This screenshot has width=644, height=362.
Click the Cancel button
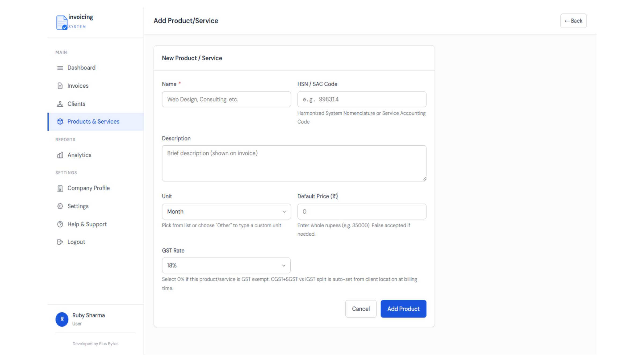361,309
